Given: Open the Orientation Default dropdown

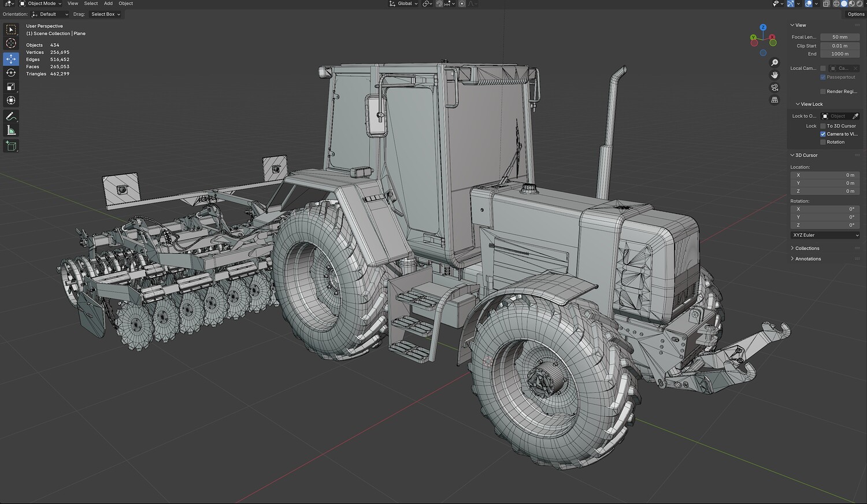Looking at the screenshot, I should (50, 14).
